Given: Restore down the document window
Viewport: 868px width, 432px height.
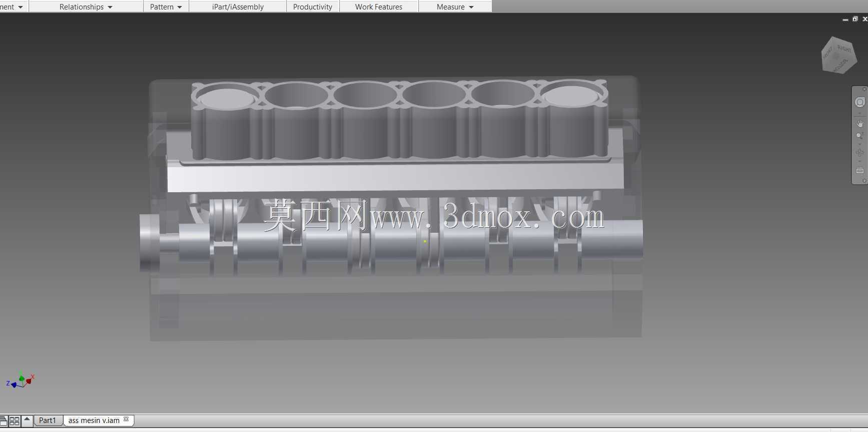Looking at the screenshot, I should coord(855,19).
